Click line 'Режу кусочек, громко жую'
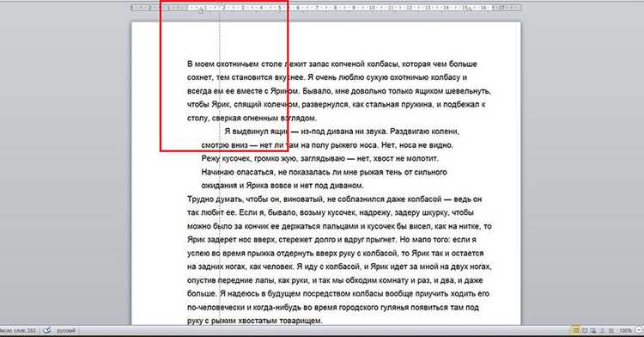The height and width of the screenshot is (337, 644). [x=320, y=159]
